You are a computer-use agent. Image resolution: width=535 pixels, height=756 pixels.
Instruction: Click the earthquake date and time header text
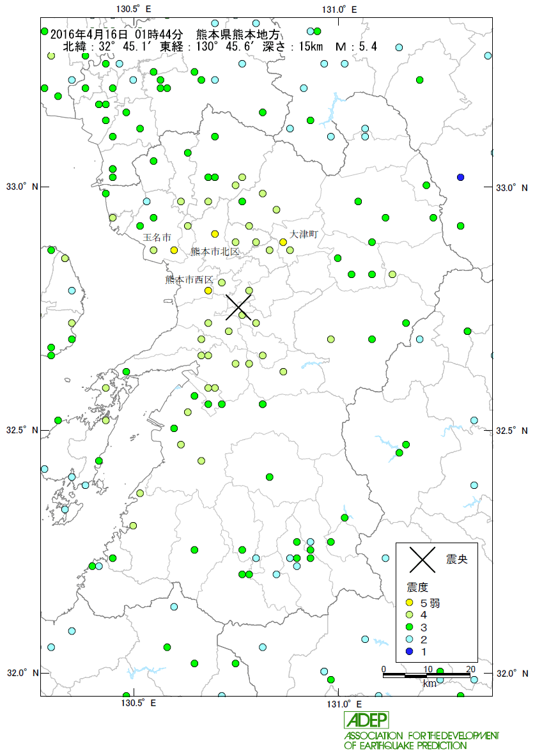[x=165, y=35]
